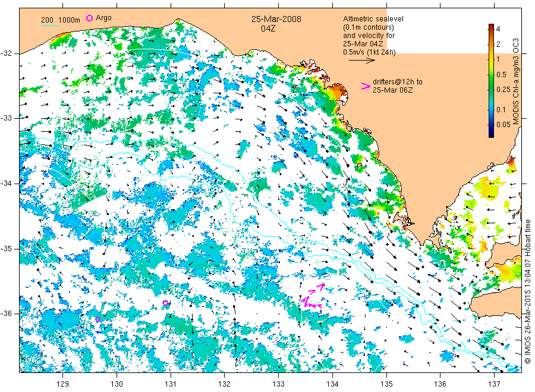Viewport: 535px width, 392px height.
Task: Click the latitude label "-35"
Action: click(x=6, y=249)
